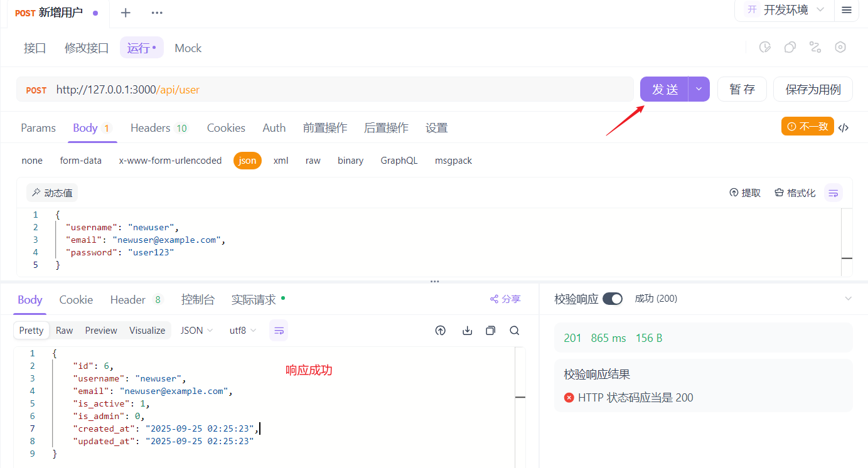Click the 保存为用例 button

813,89
